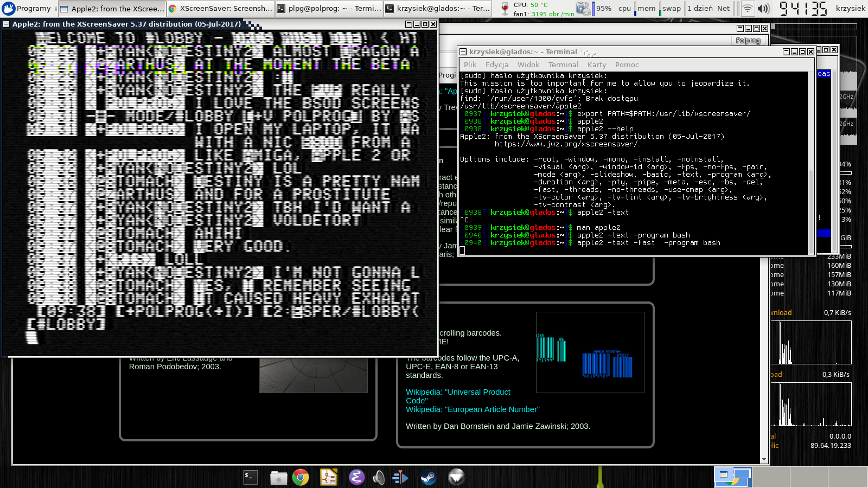The image size is (868, 488).
Task: Click Net monitor label in panel
Action: pyautogui.click(x=723, y=8)
